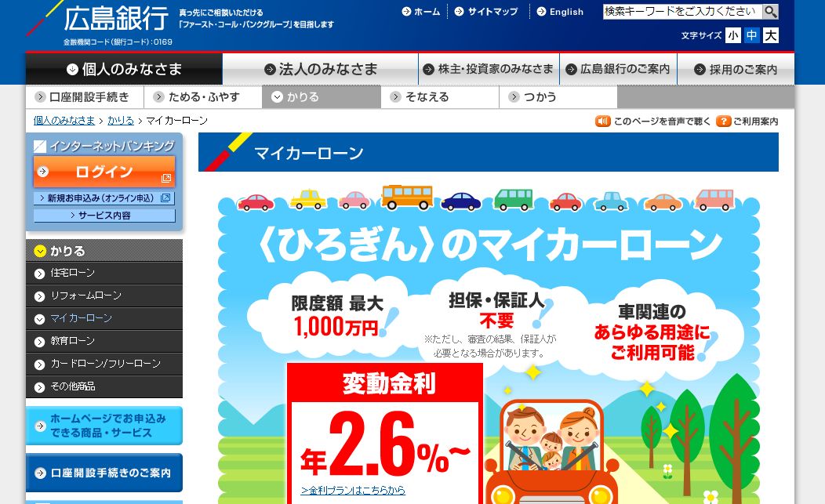Image resolution: width=825 pixels, height=504 pixels.
Task: Click the search magnifier icon
Action: [770, 11]
